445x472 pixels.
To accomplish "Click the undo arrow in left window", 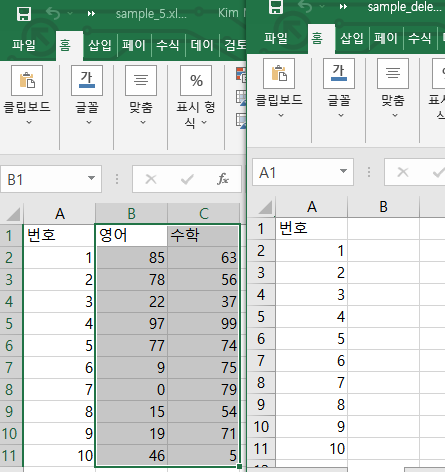I will [x=53, y=14].
